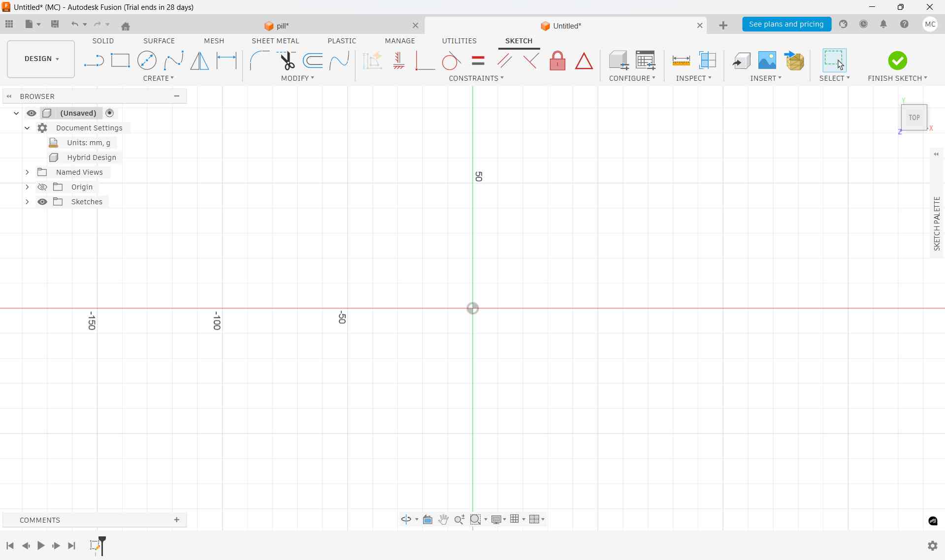Viewport: 945px width, 560px height.
Task: Switch to the PLASTIC ribbon tab
Action: [x=342, y=41]
